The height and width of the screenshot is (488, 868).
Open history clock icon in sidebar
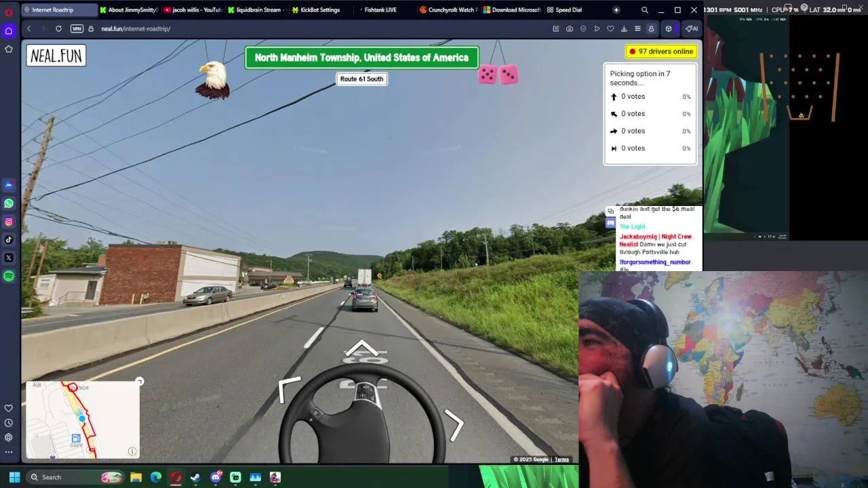click(x=9, y=423)
